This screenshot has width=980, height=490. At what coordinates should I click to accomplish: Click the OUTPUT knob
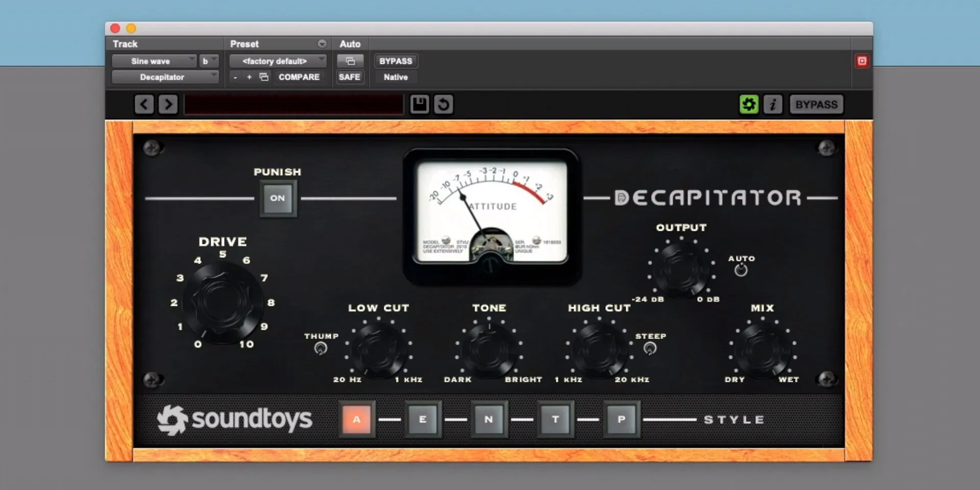pyautogui.click(x=681, y=270)
